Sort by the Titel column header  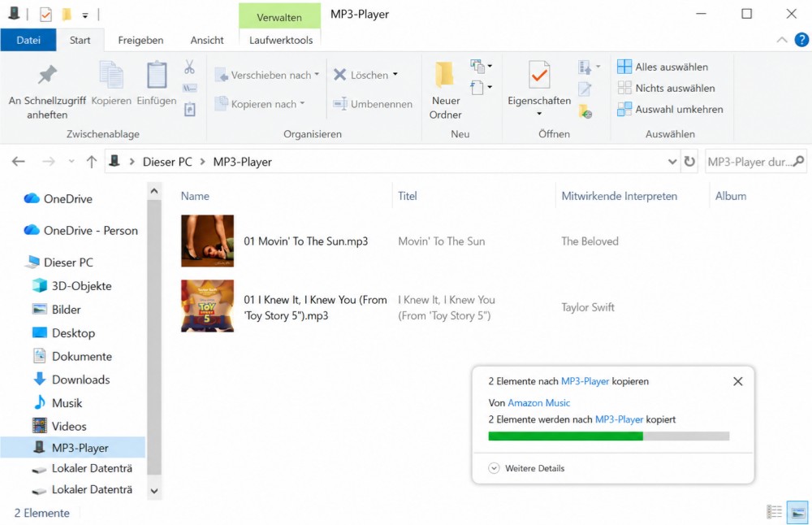(x=407, y=196)
